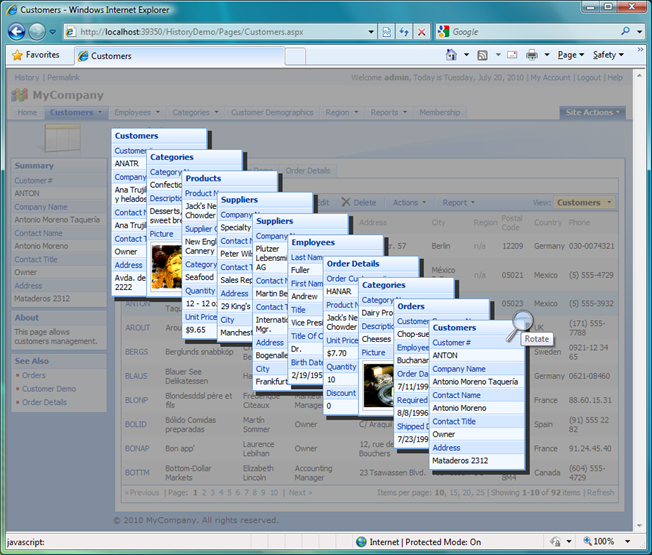Click the Compatibility View icon

[387, 32]
